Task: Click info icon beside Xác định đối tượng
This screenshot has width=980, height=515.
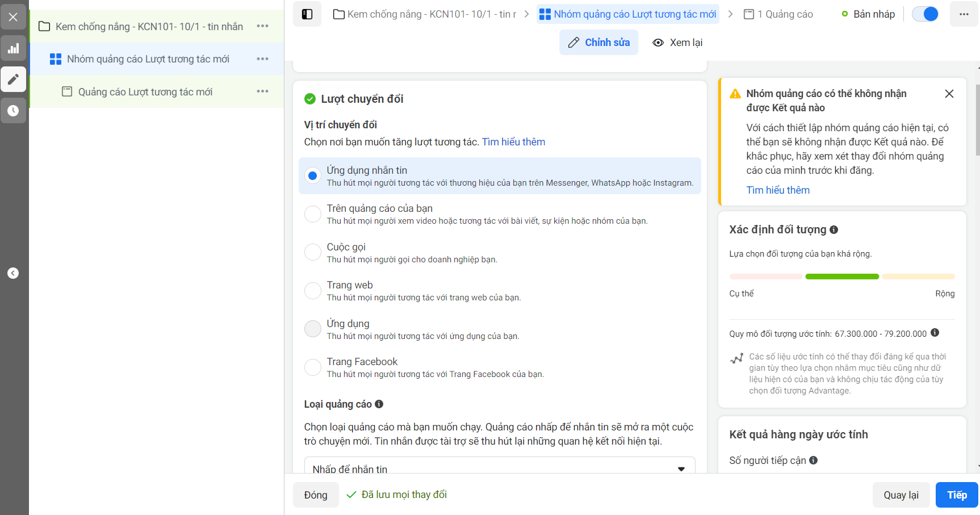Action: 834,230
